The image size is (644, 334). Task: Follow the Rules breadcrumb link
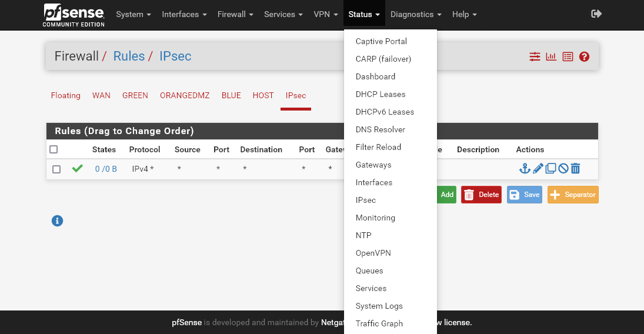(129, 56)
